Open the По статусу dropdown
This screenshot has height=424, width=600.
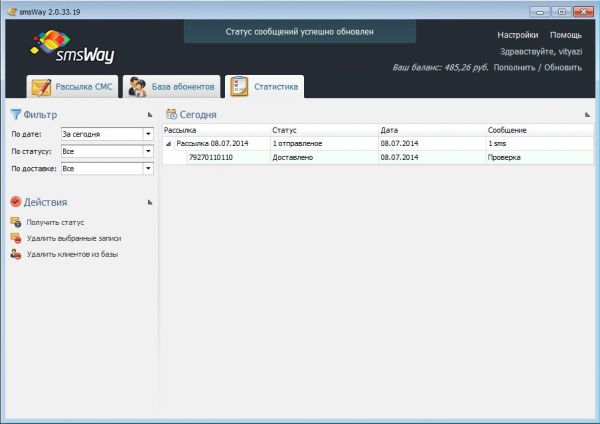coord(148,152)
